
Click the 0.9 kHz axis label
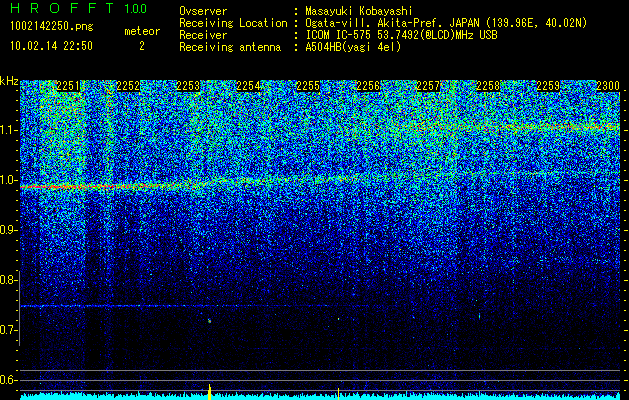pyautogui.click(x=9, y=230)
